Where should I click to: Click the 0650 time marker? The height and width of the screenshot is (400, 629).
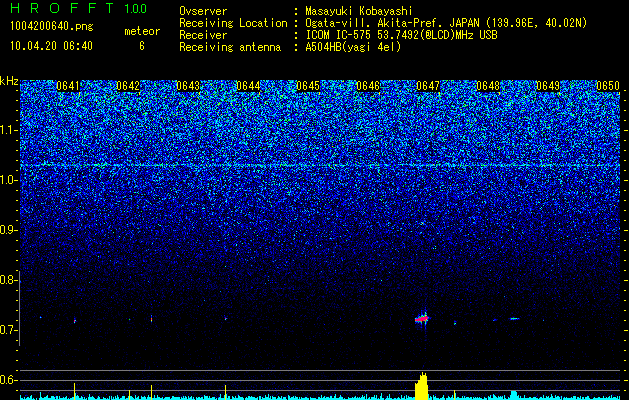pyautogui.click(x=608, y=86)
